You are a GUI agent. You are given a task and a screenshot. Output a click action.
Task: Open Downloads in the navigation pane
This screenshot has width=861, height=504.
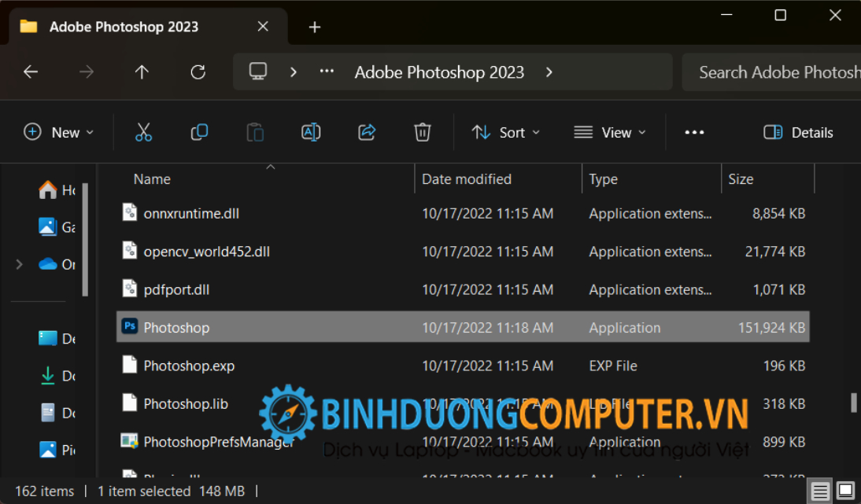point(57,376)
